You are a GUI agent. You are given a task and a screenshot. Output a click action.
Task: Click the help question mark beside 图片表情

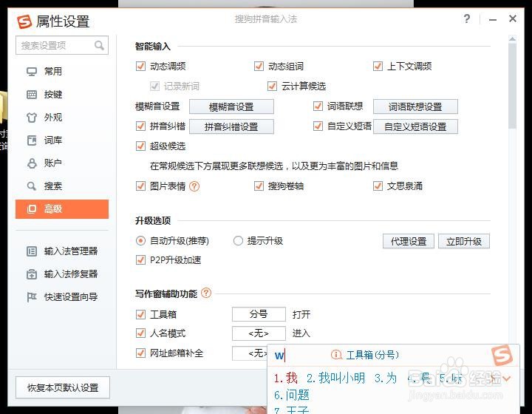point(194,186)
